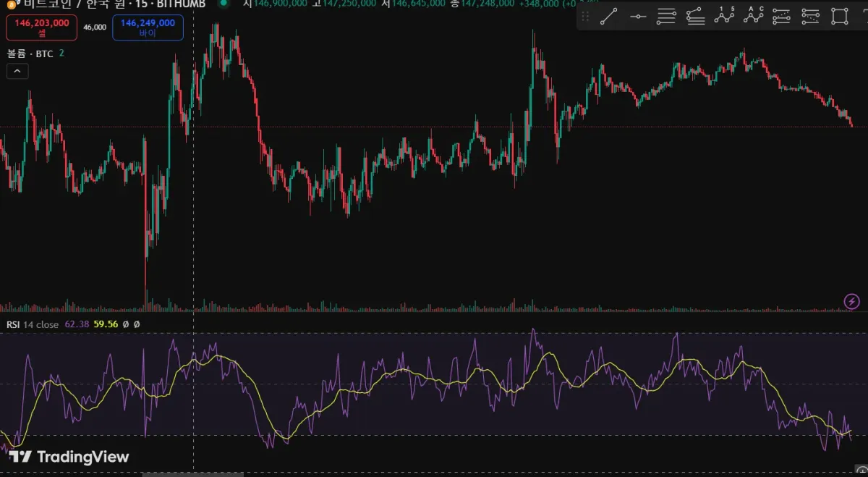Viewport: 868px width, 477px height.
Task: Select the Elliott Correction Wave A-C tool
Action: tap(753, 16)
